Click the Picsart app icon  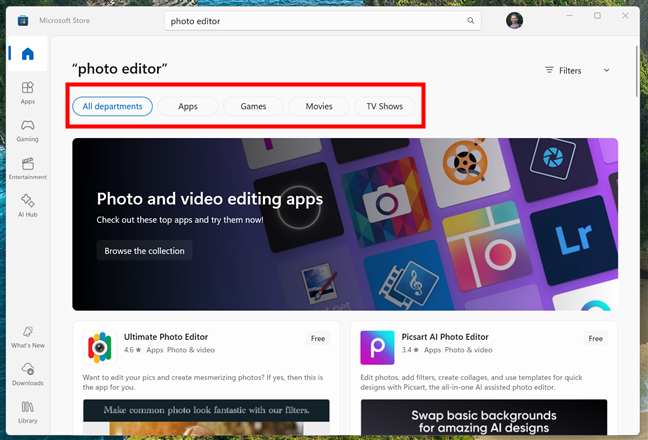coord(377,347)
